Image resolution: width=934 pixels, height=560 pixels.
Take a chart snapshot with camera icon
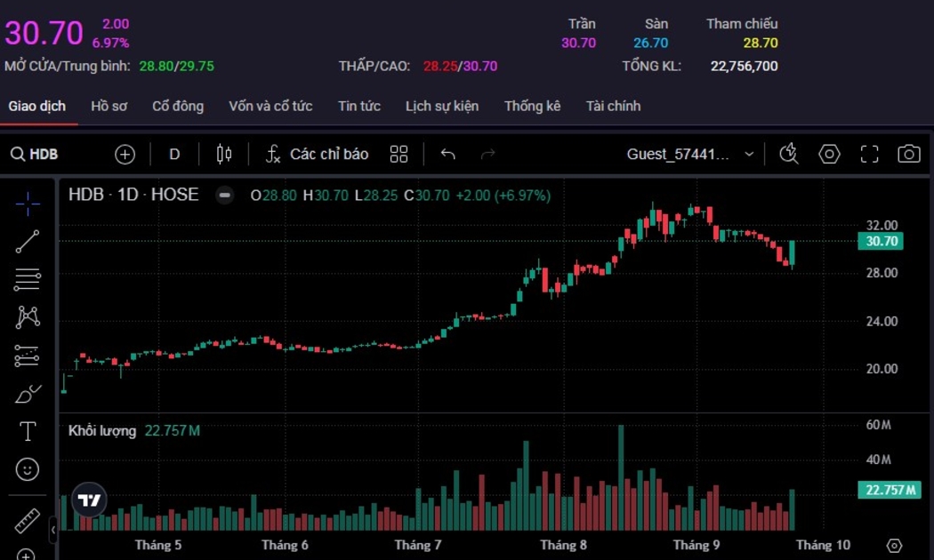tap(908, 154)
